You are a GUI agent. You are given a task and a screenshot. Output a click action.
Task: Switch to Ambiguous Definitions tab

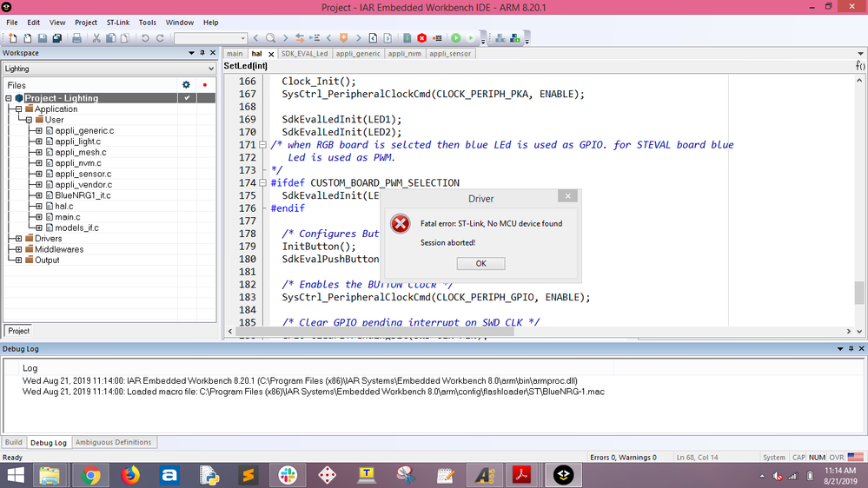pyautogui.click(x=113, y=442)
